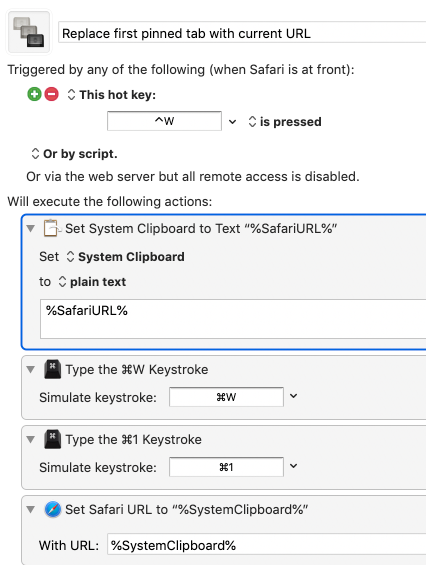The width and height of the screenshot is (426, 565).
Task: Click the keyboard icon of ⌘1 Keystroke action
Action: (x=53, y=439)
